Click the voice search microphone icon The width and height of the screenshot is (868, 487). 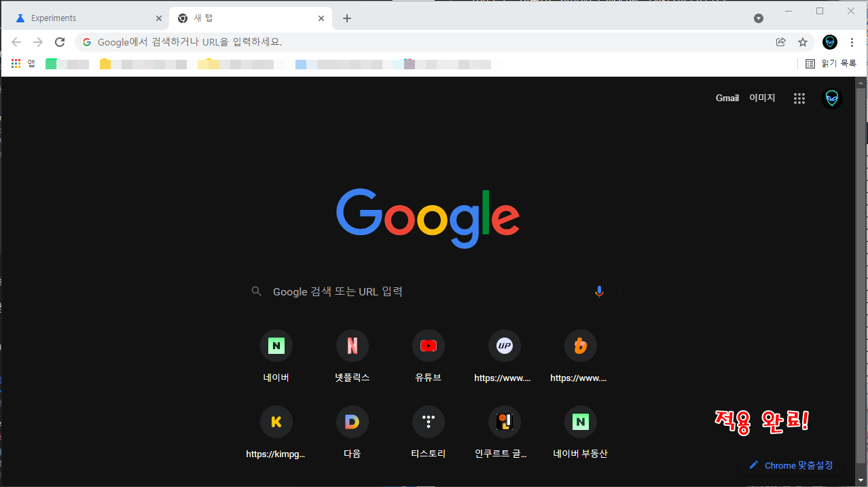click(599, 291)
